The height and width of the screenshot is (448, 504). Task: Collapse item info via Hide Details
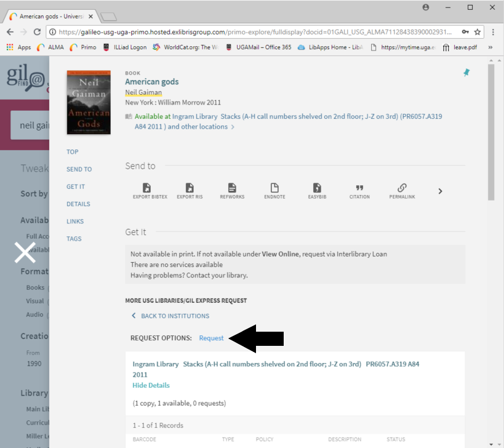click(151, 385)
